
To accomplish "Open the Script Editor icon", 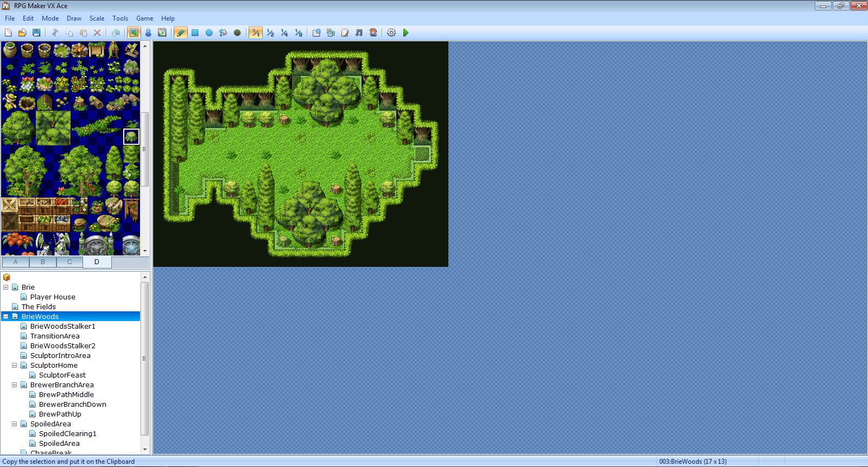I will point(345,33).
